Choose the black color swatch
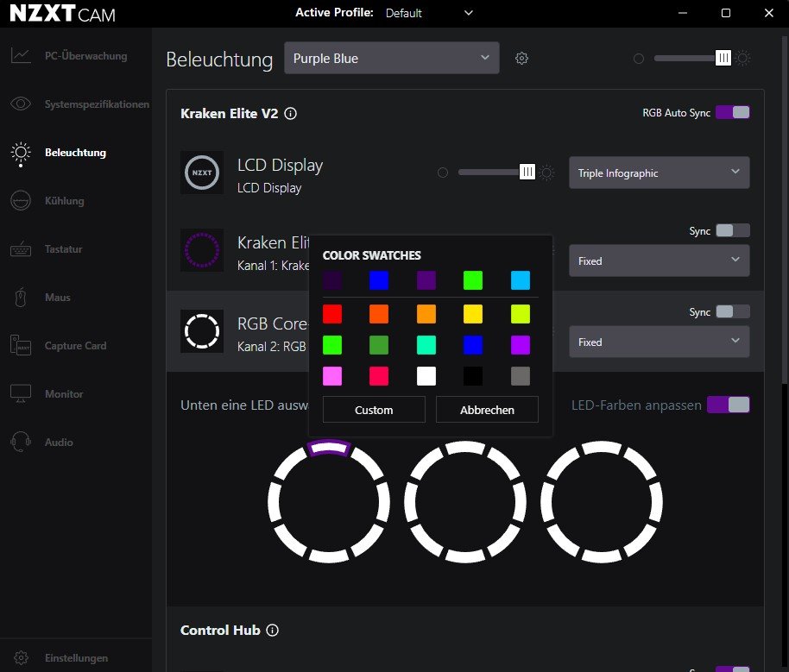789x672 pixels. click(x=473, y=376)
